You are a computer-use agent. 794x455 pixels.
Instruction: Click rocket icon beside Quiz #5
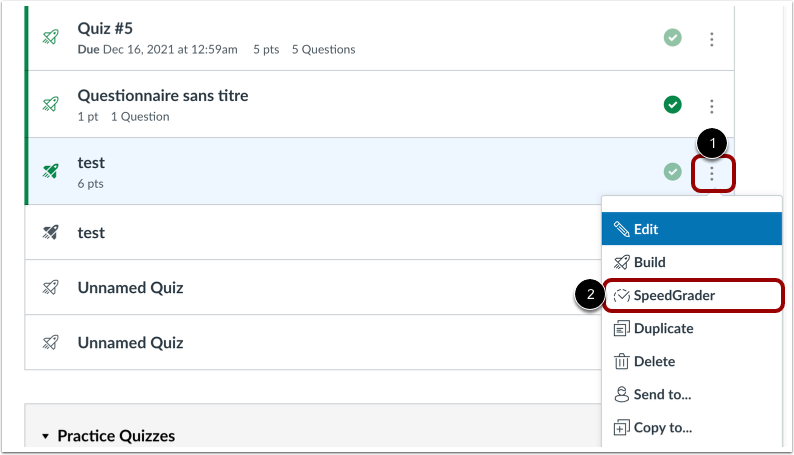pyautogui.click(x=50, y=38)
